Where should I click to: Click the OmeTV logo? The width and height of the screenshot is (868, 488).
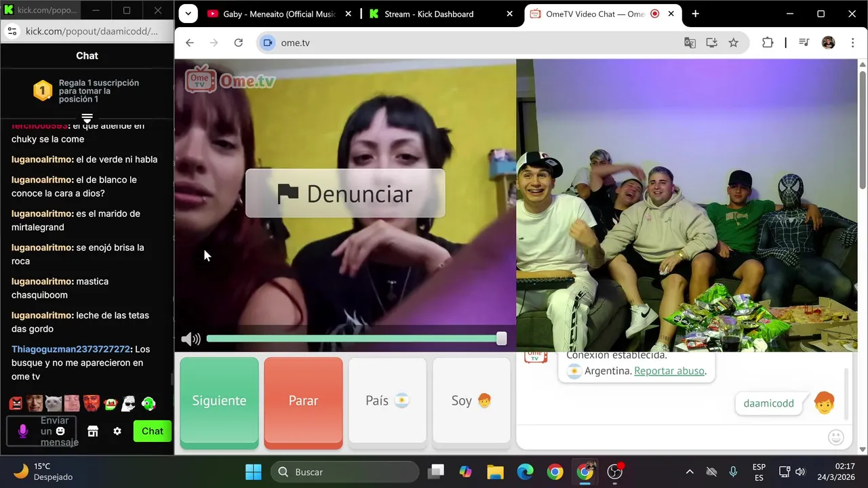tap(231, 80)
